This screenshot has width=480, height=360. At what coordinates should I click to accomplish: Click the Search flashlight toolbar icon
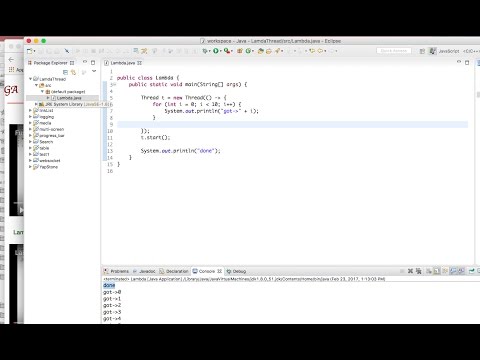[x=277, y=51]
